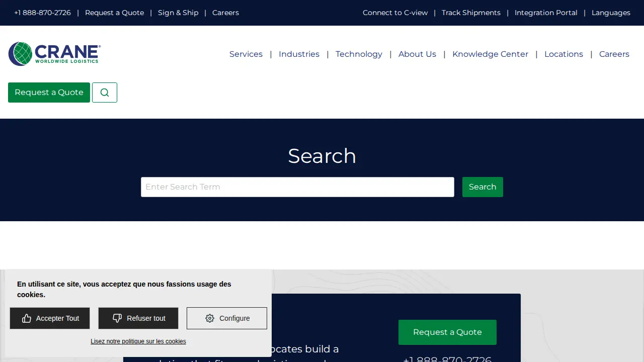Screen dimensions: 644x362
Task: Click the phone number +1 888-870-2726 in top bar
Action: point(42,13)
